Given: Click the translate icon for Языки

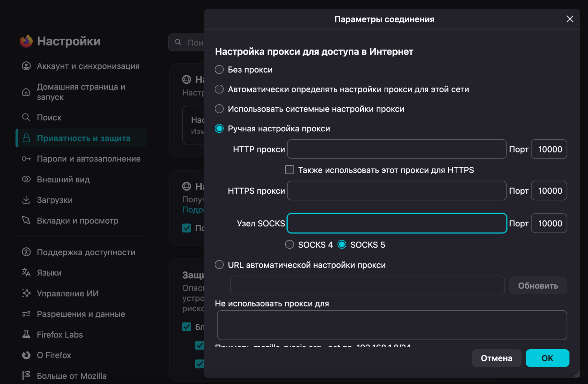Looking at the screenshot, I should [x=26, y=273].
